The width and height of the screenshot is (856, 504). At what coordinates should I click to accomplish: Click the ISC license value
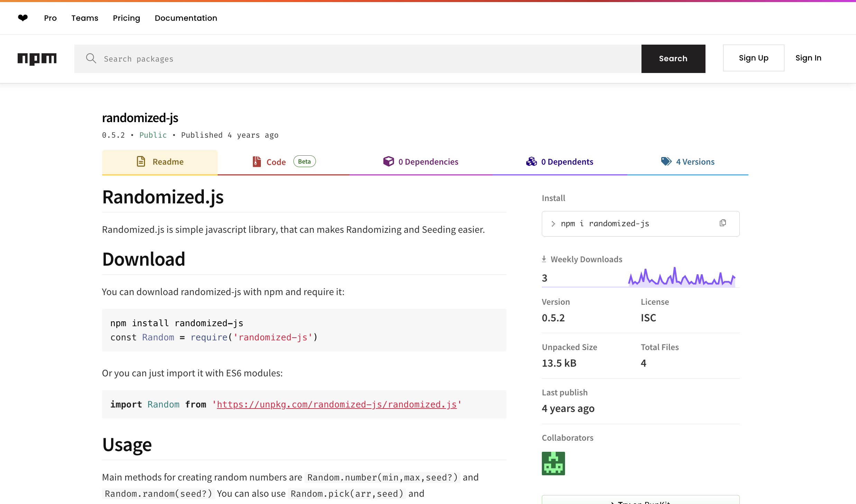(648, 318)
